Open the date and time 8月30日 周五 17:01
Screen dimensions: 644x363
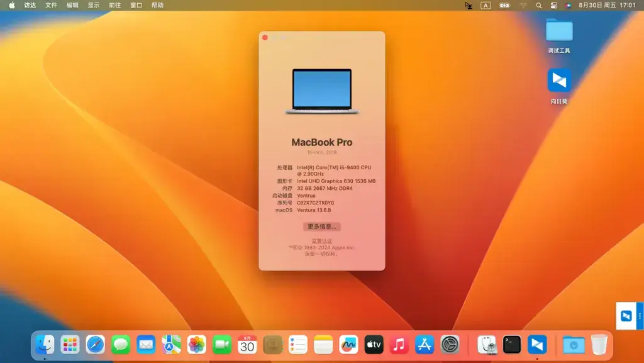coord(607,5)
